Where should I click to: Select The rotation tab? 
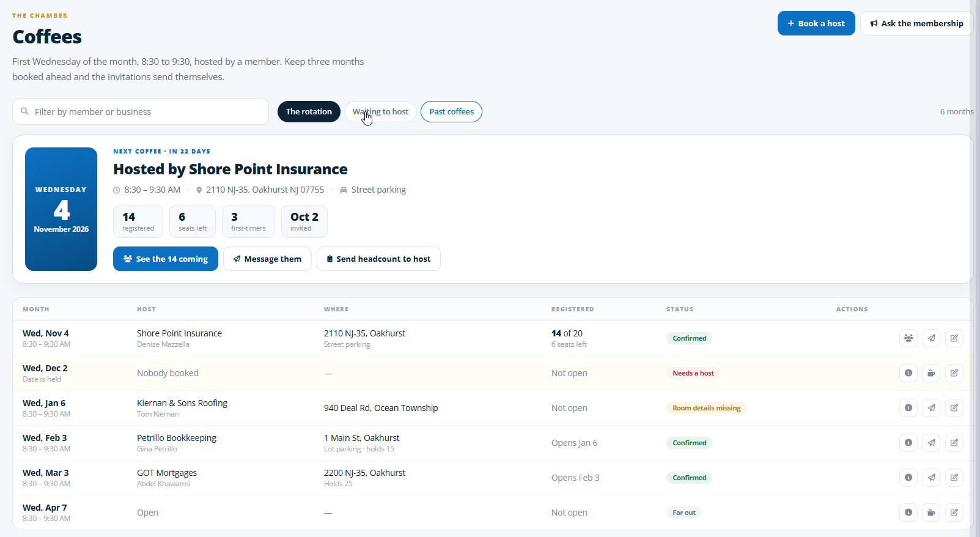(x=309, y=112)
